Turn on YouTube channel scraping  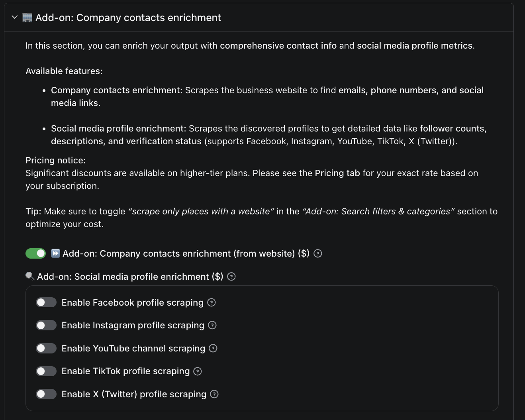[46, 348]
